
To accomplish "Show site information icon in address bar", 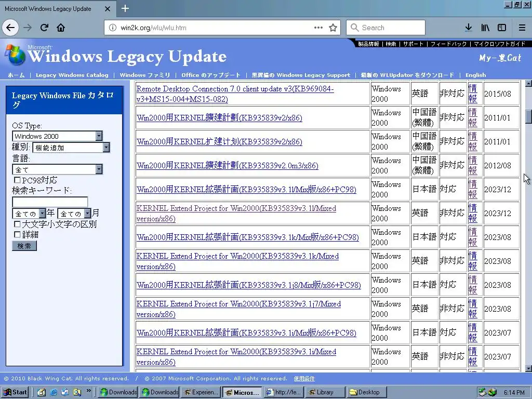I will (113, 28).
